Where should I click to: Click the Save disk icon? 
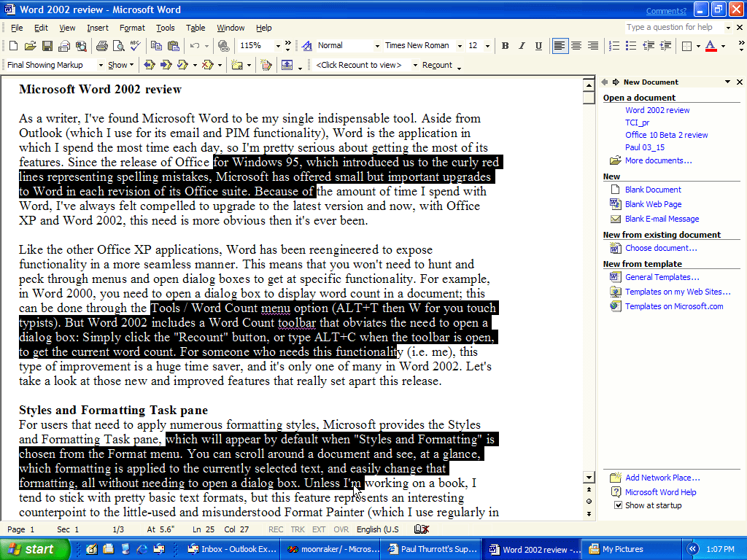click(x=47, y=46)
